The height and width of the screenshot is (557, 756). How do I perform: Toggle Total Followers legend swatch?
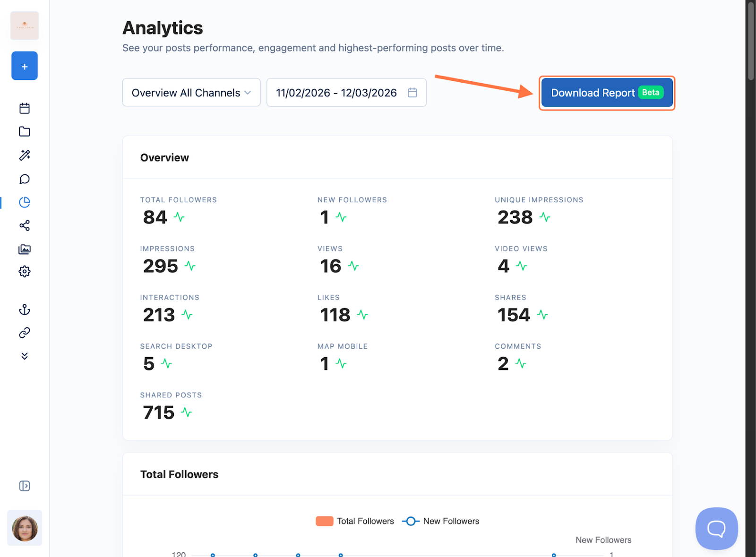point(324,521)
